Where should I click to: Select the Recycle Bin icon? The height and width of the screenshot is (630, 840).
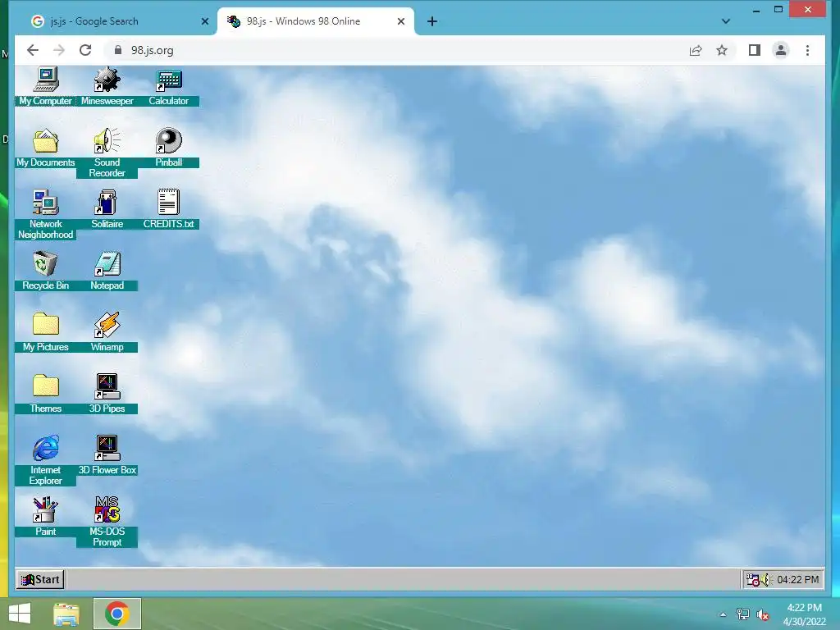pyautogui.click(x=46, y=271)
